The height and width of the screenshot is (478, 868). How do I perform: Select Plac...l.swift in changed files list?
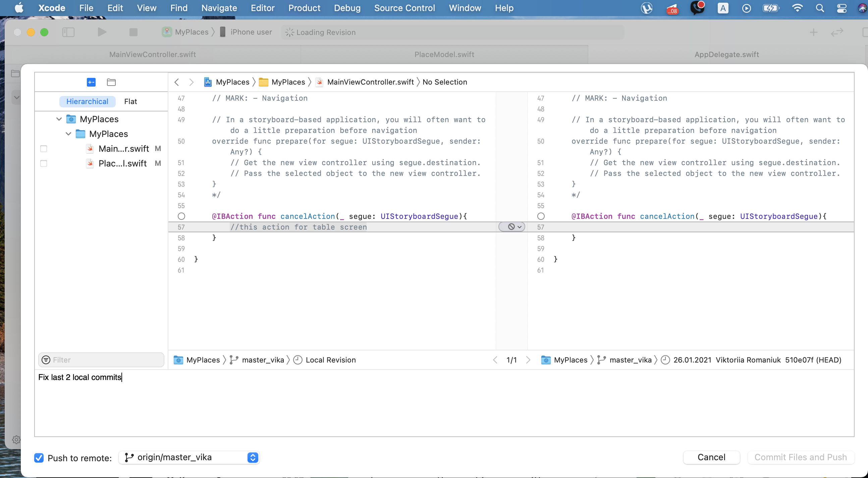click(123, 163)
